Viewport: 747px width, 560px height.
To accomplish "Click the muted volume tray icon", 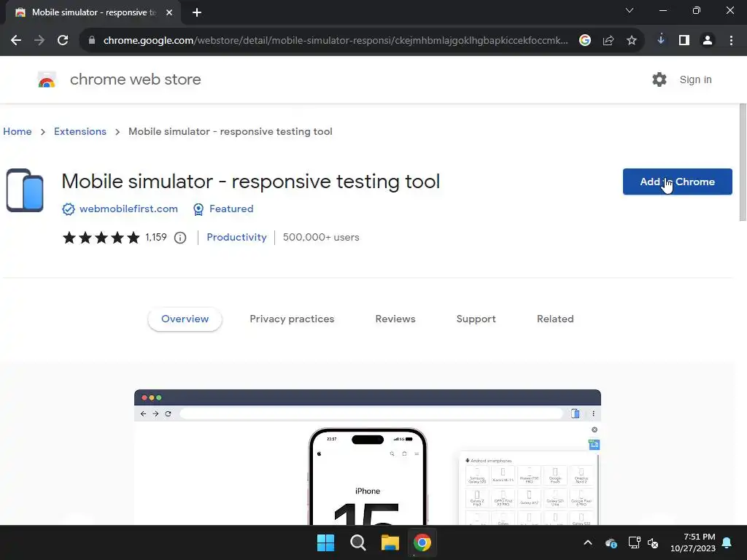I will (653, 542).
